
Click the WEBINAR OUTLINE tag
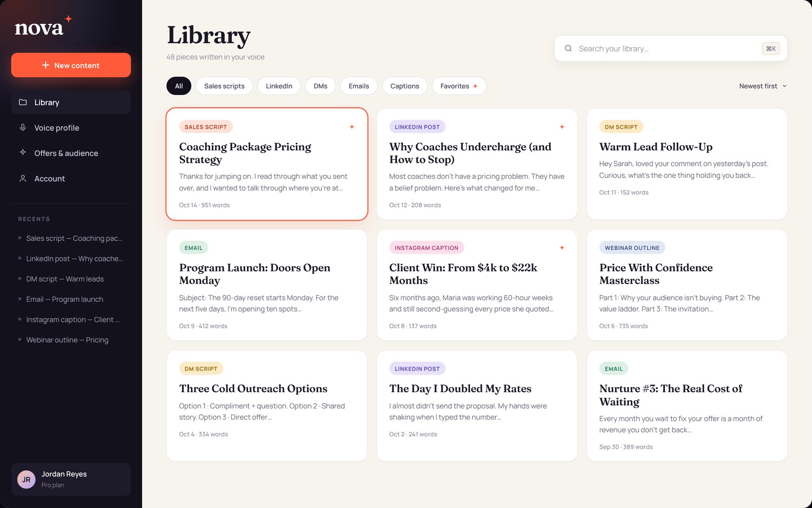click(632, 248)
